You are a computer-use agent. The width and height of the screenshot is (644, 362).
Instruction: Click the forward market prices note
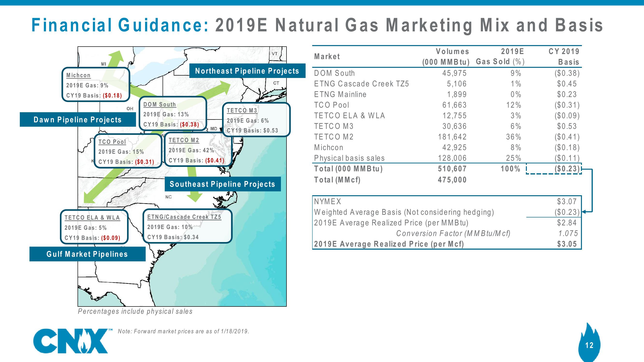click(184, 331)
